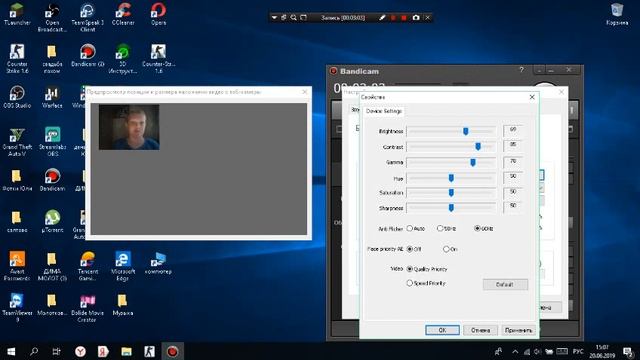Open Yandex Browser from the taskbar
This screenshot has width=640, height=360.
click(80, 351)
